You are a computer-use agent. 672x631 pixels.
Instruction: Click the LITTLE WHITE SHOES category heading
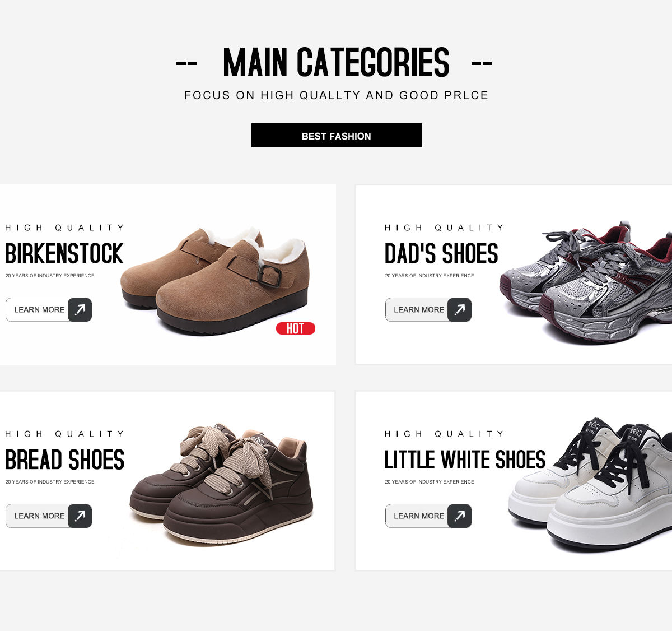[465, 460]
